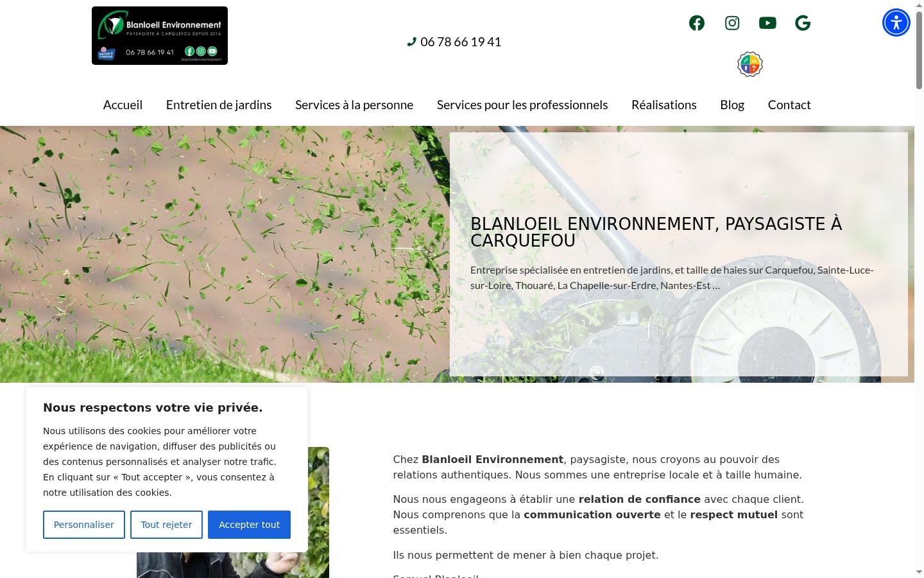Image resolution: width=924 pixels, height=578 pixels.
Task: Go to the Réalisations page
Action: (x=664, y=105)
